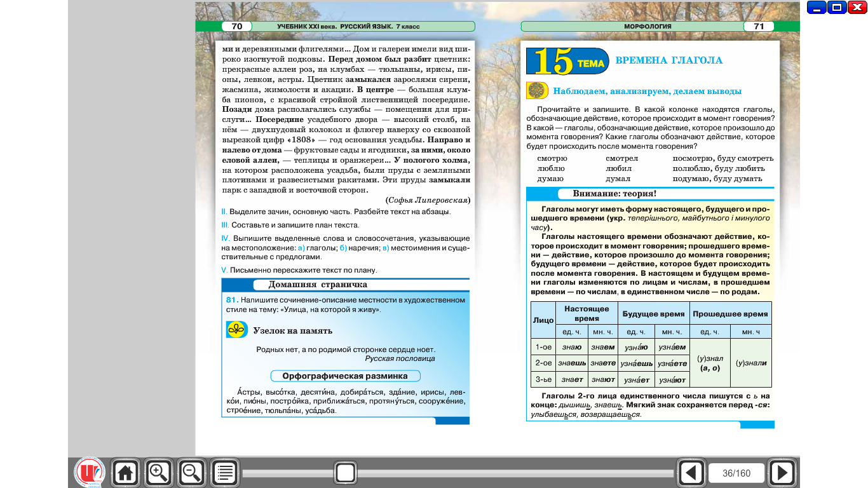868x488 pixels.
Task: Click the word любил in second column
Action: (619, 168)
